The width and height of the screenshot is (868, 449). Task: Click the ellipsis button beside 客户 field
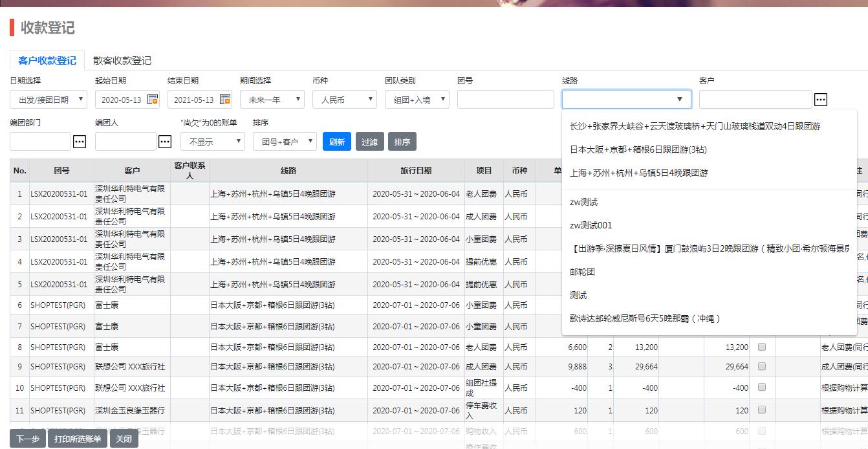[x=820, y=100]
